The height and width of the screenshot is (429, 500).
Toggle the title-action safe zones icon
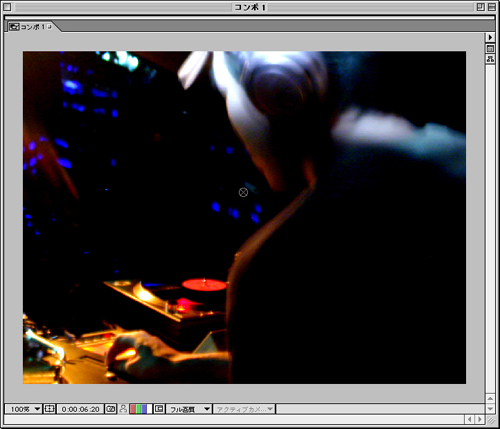pos(49,409)
